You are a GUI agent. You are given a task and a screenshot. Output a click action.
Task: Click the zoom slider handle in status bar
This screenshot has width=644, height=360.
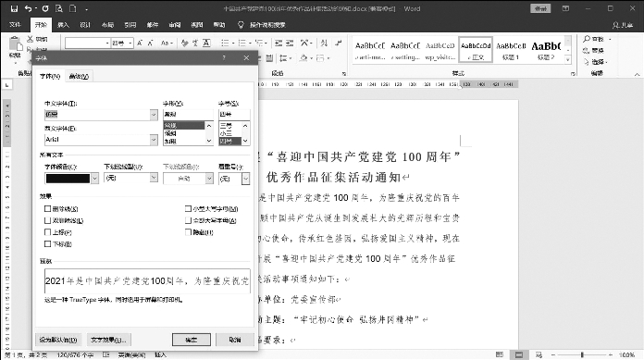[582, 354]
